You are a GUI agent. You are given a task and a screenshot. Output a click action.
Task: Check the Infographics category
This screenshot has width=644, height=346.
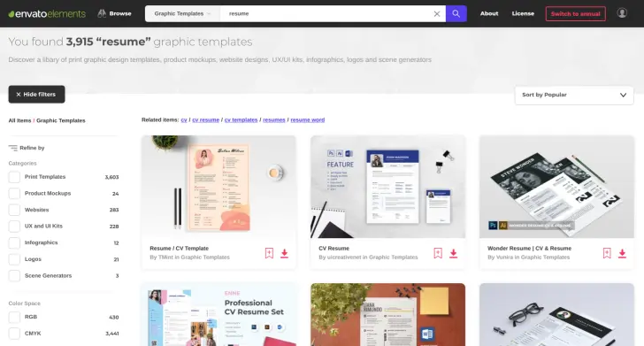[x=14, y=242]
